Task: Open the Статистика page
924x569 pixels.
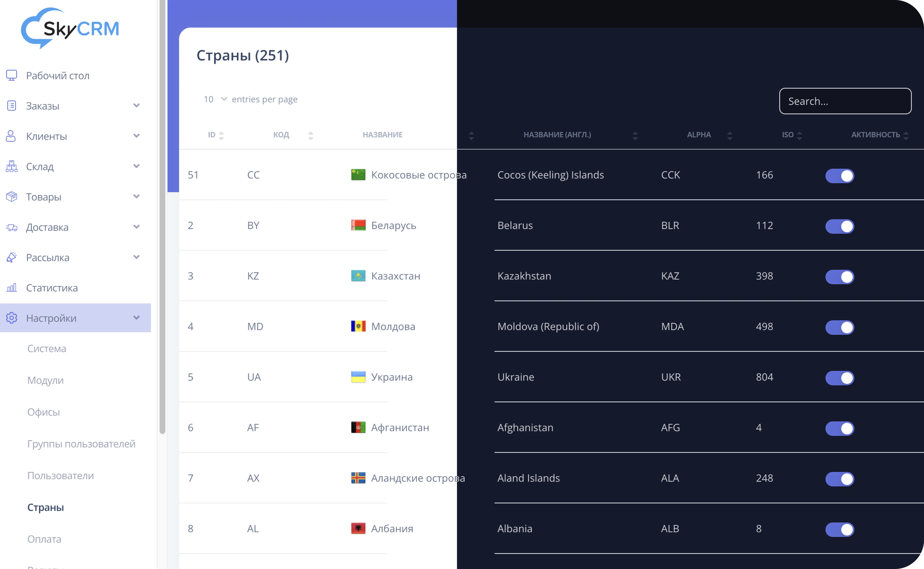Action: click(52, 288)
